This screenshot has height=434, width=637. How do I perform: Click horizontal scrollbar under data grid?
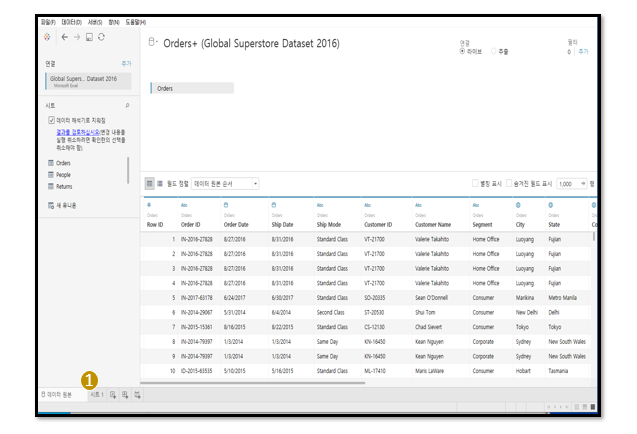253,382
